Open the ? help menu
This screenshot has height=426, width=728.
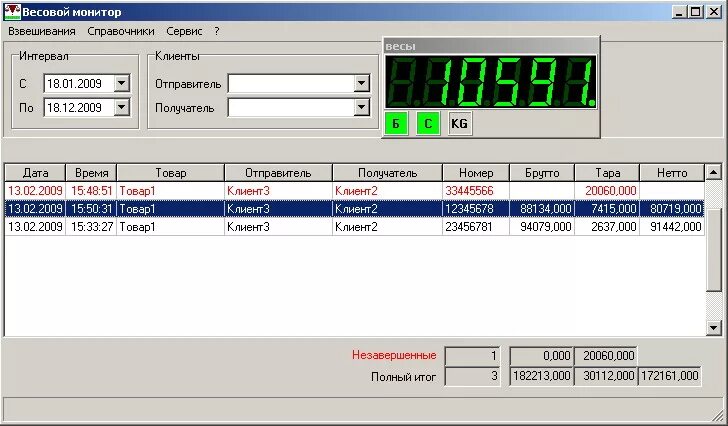coord(217,31)
